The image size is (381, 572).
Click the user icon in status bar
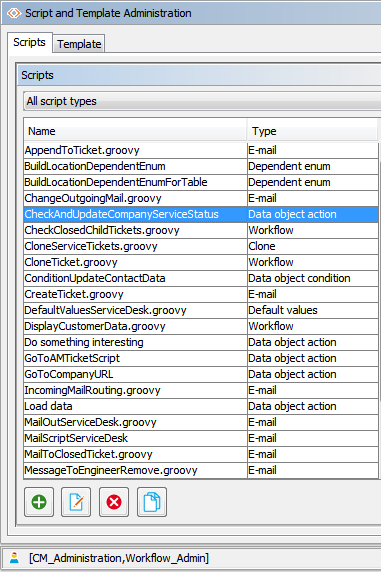pyautogui.click(x=14, y=558)
